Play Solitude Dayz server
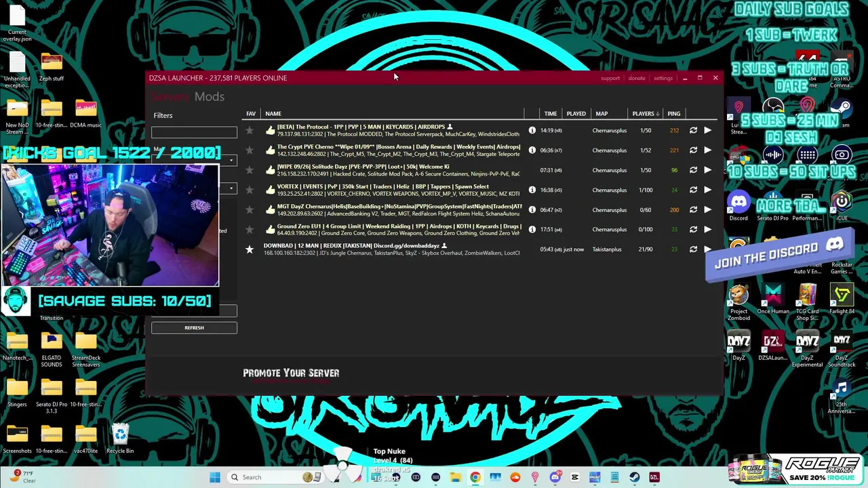Viewport: 868px width, 488px height. tap(707, 170)
